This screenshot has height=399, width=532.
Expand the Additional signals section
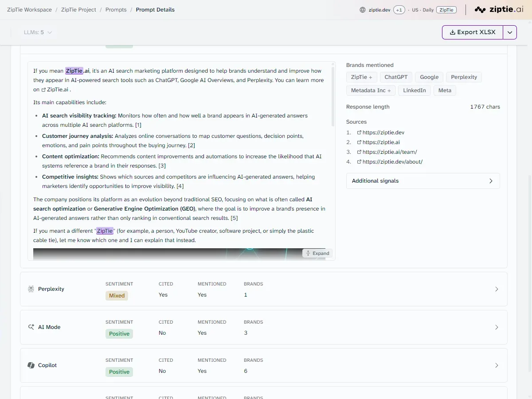[x=423, y=181]
